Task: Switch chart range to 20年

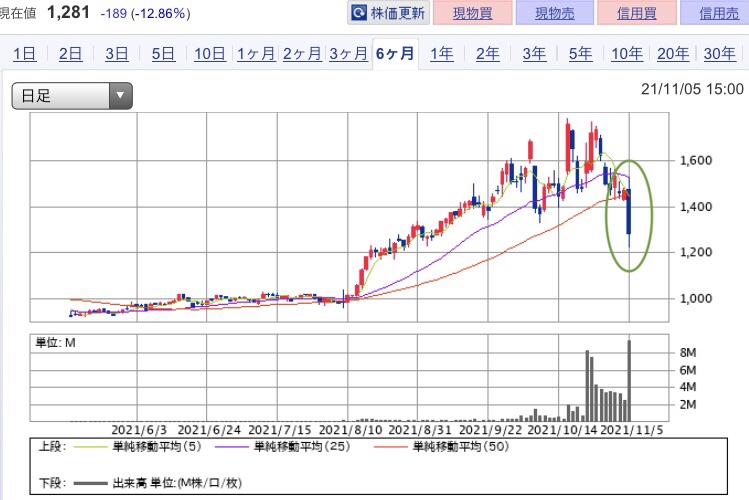Action: pos(673,53)
